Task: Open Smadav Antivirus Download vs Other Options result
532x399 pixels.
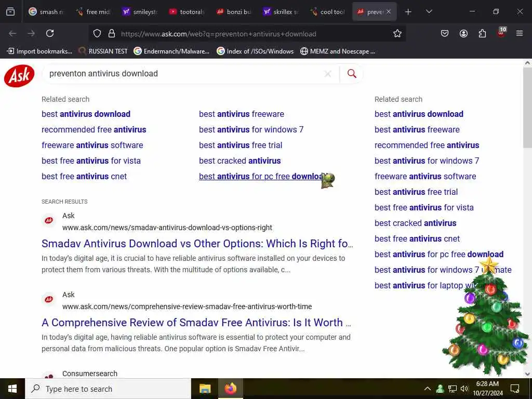Action: [x=197, y=244]
